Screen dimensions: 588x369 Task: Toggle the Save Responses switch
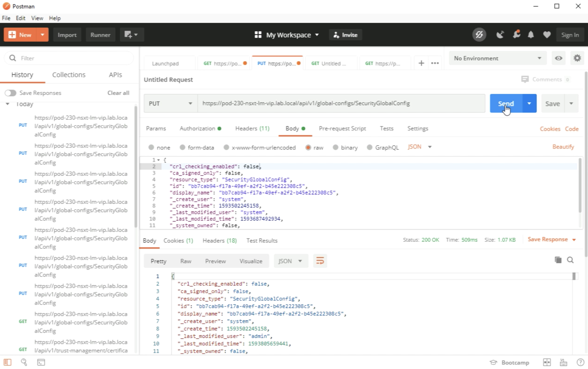(x=11, y=93)
